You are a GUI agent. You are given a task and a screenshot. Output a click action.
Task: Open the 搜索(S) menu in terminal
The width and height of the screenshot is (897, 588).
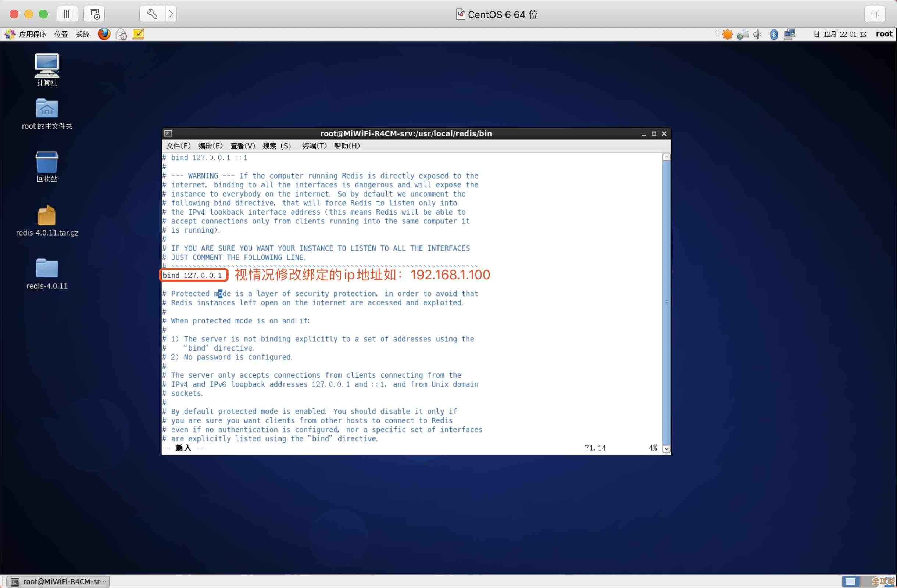click(x=277, y=146)
